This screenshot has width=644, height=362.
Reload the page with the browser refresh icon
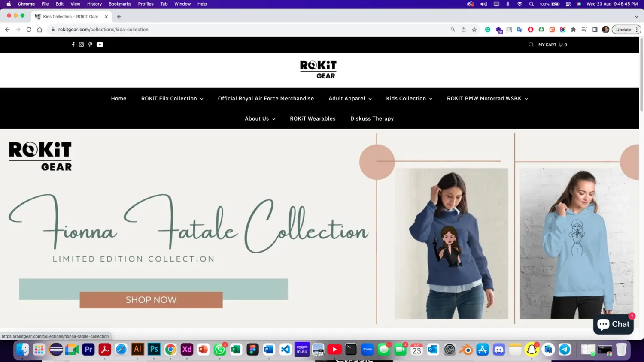pyautogui.click(x=29, y=30)
